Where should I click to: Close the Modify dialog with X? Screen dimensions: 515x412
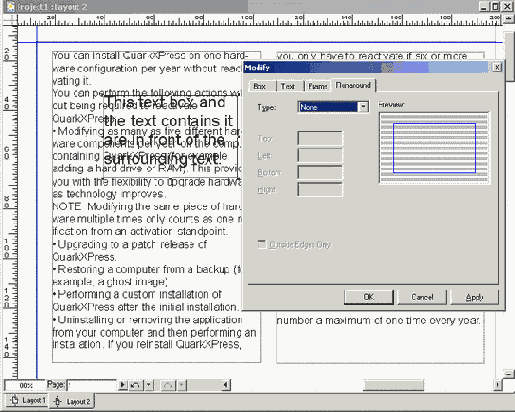point(497,67)
